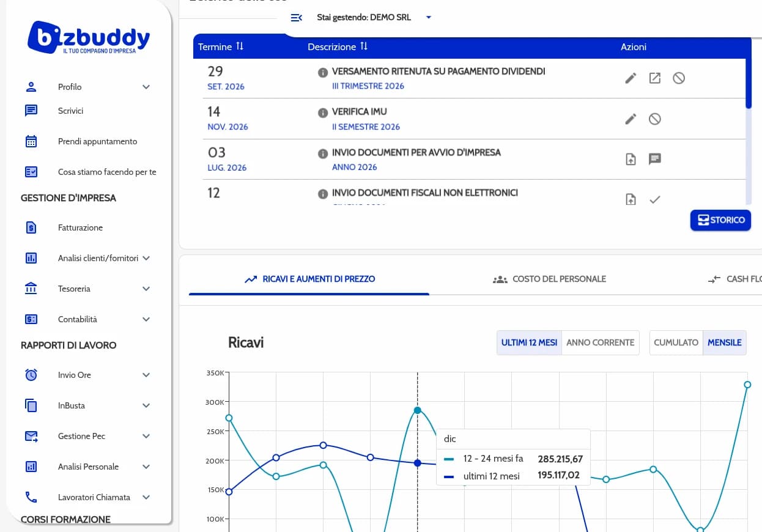The width and height of the screenshot is (762, 532).
Task: Click the Analisi Personale icon
Action: [31, 467]
